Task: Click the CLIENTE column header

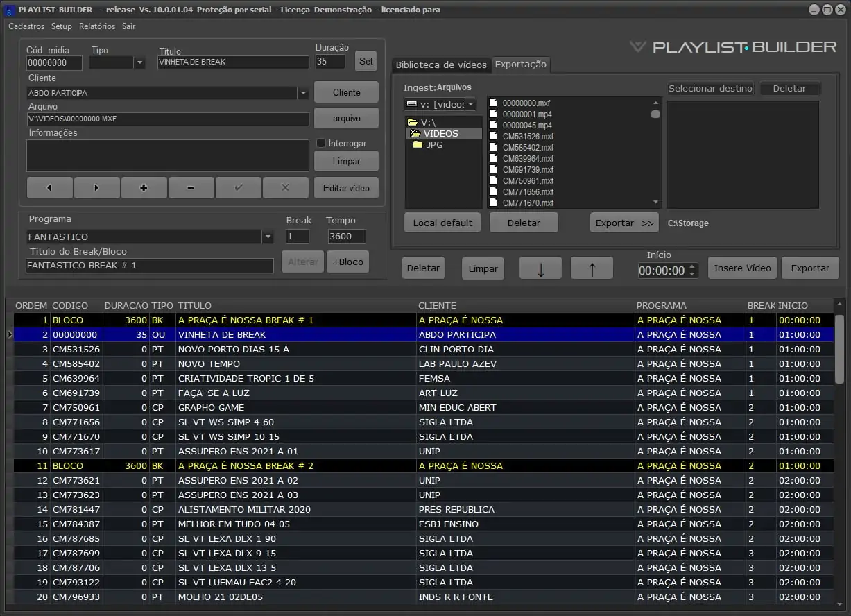Action: pyautogui.click(x=437, y=305)
